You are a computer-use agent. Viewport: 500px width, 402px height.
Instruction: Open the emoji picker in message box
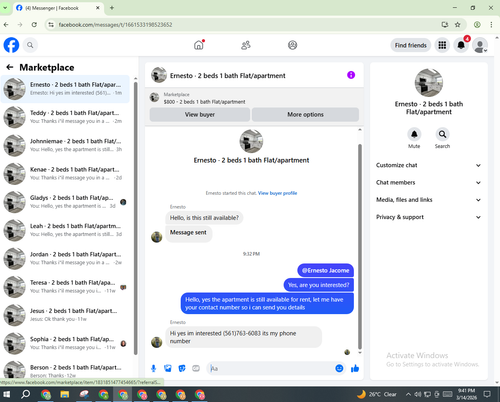tap(339, 368)
